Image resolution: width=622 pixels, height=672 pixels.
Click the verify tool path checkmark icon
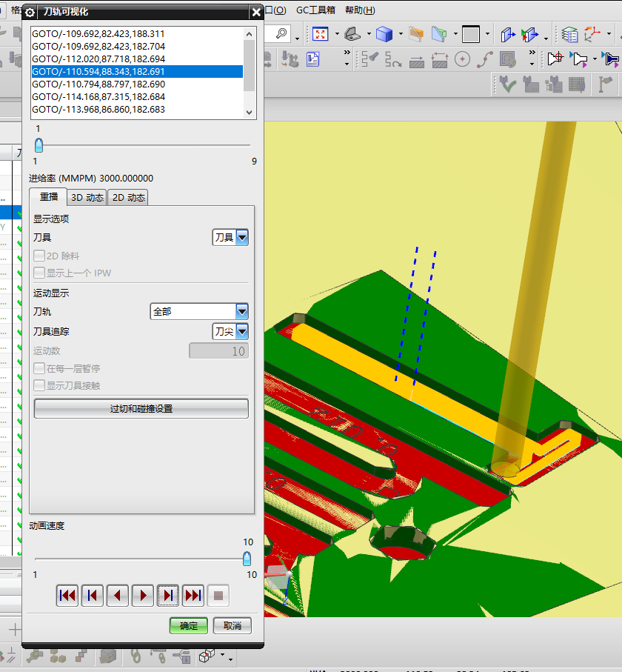(x=508, y=84)
